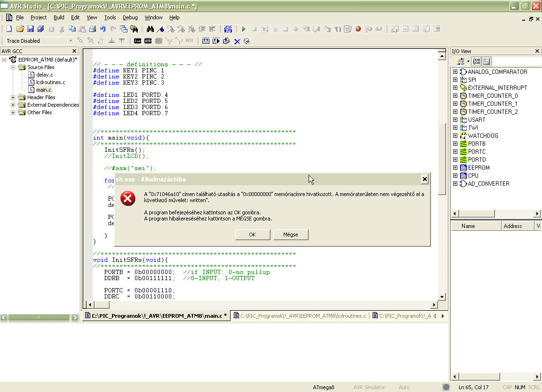
Task: Click the red breakpoint circle icon
Action: click(x=358, y=29)
